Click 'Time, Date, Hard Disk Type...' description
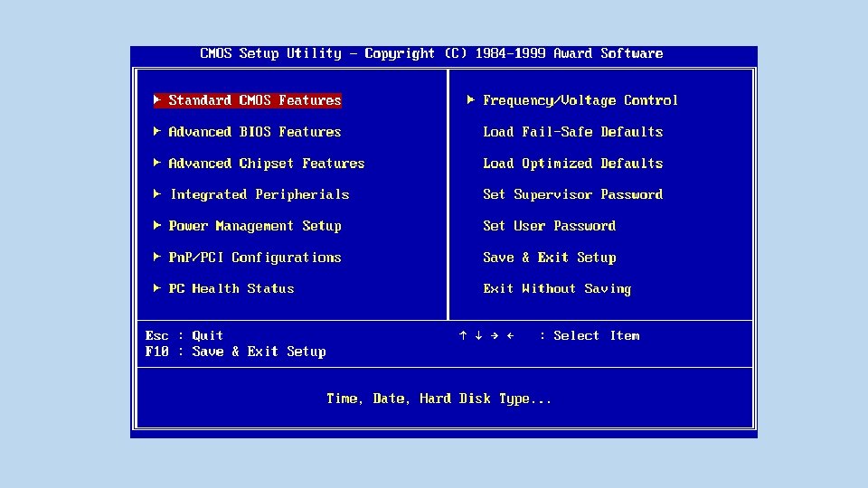 (439, 399)
